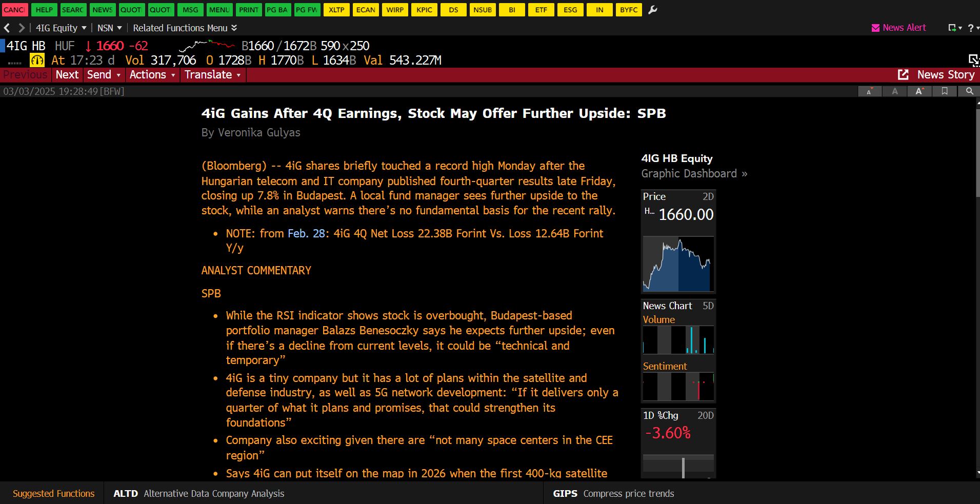Click the yellow gauge icon beside quote time

37,61
